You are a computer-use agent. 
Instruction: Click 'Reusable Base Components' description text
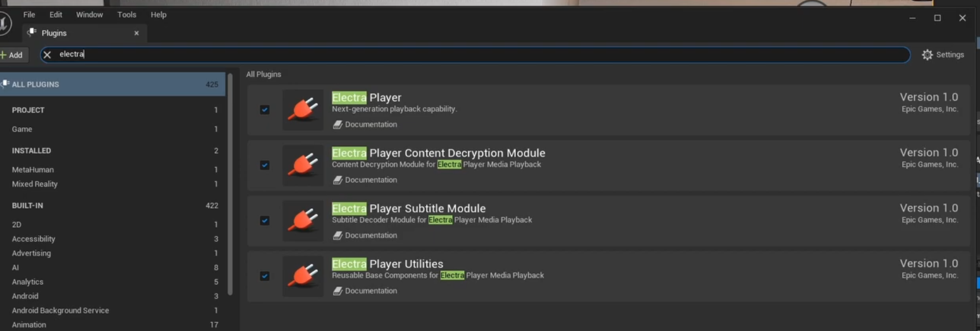point(438,276)
